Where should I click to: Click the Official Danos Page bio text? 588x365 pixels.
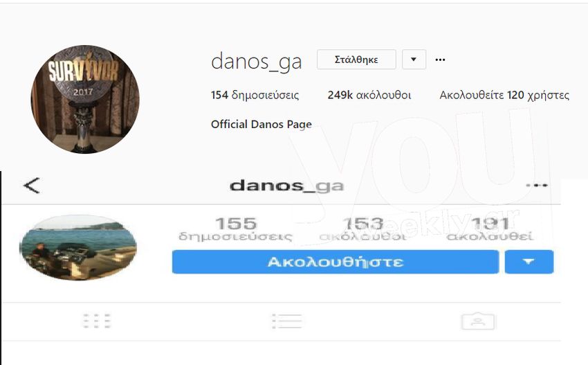[x=261, y=124]
